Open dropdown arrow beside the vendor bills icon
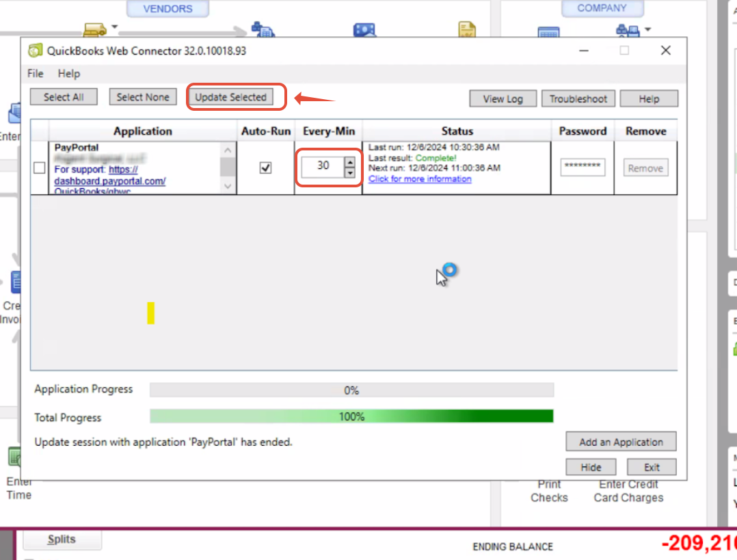This screenshot has height=560, width=737. [115, 27]
